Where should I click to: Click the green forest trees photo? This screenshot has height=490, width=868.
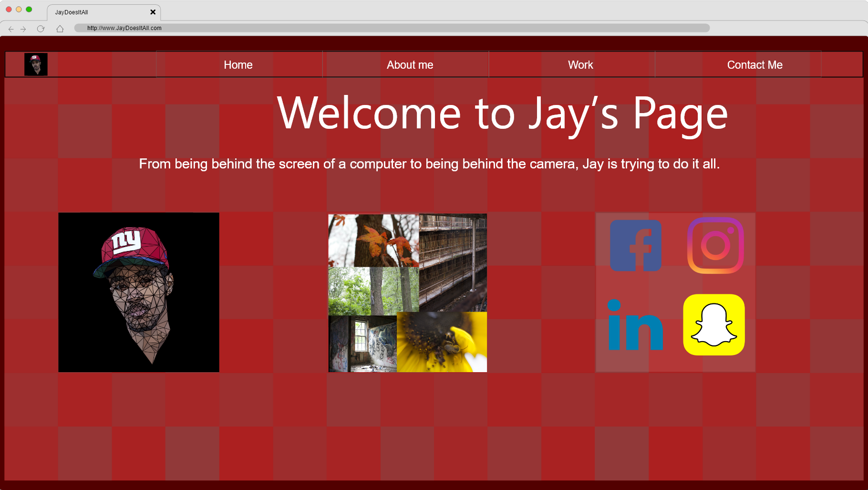373,291
